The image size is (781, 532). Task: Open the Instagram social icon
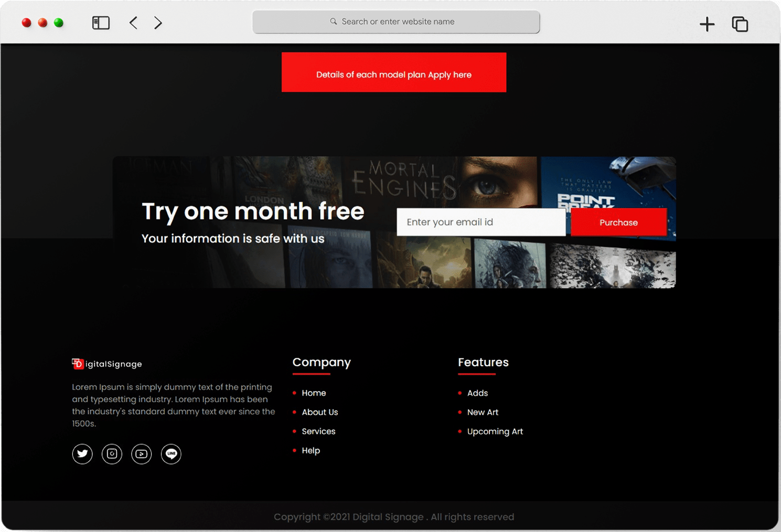(x=112, y=454)
